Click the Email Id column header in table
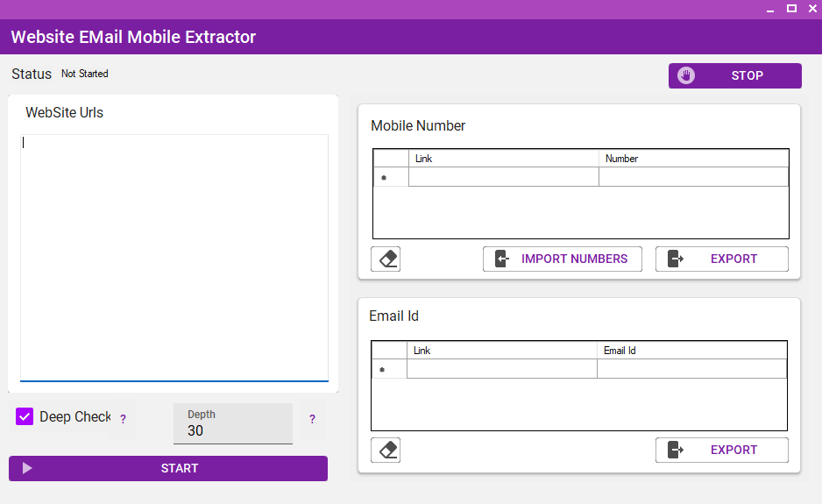 click(691, 351)
